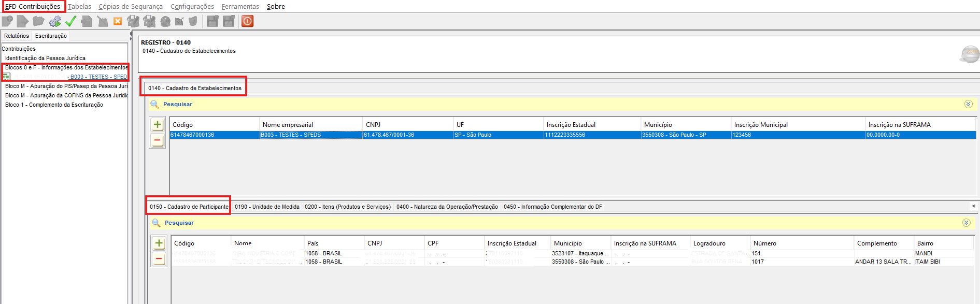Open the EFD Contribuições menu

(33, 6)
